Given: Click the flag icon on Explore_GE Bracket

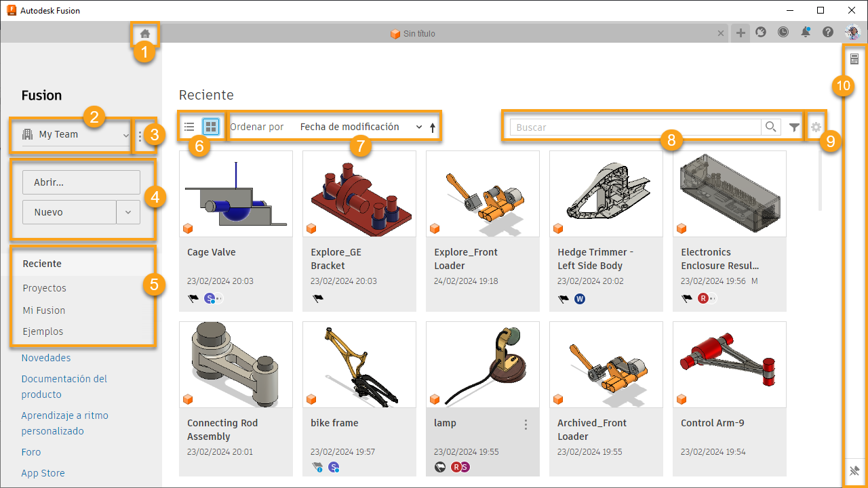Looking at the screenshot, I should [x=317, y=298].
